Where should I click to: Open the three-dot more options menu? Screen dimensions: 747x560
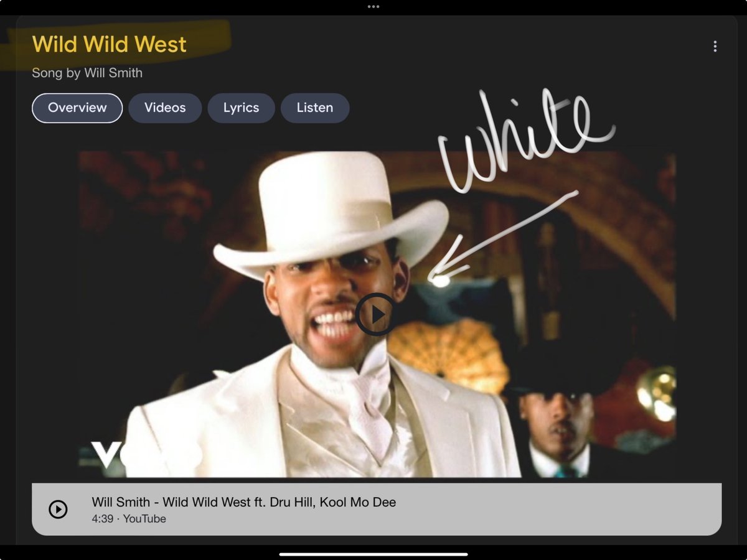pyautogui.click(x=715, y=46)
